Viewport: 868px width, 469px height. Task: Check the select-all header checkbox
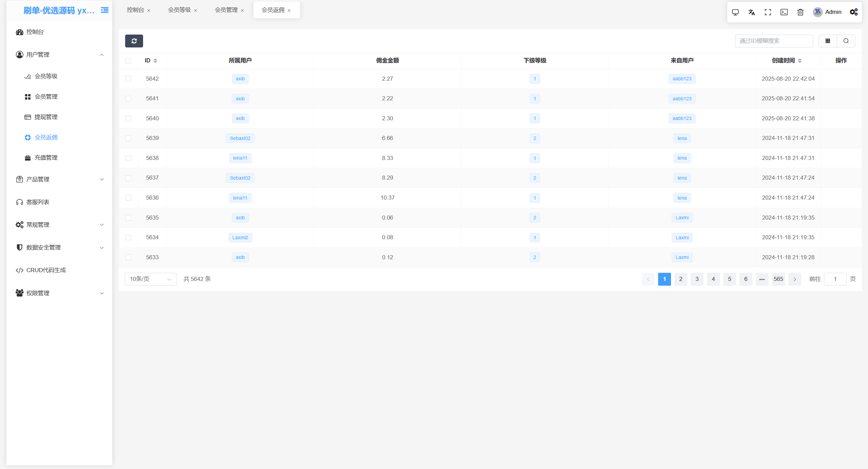coord(128,61)
